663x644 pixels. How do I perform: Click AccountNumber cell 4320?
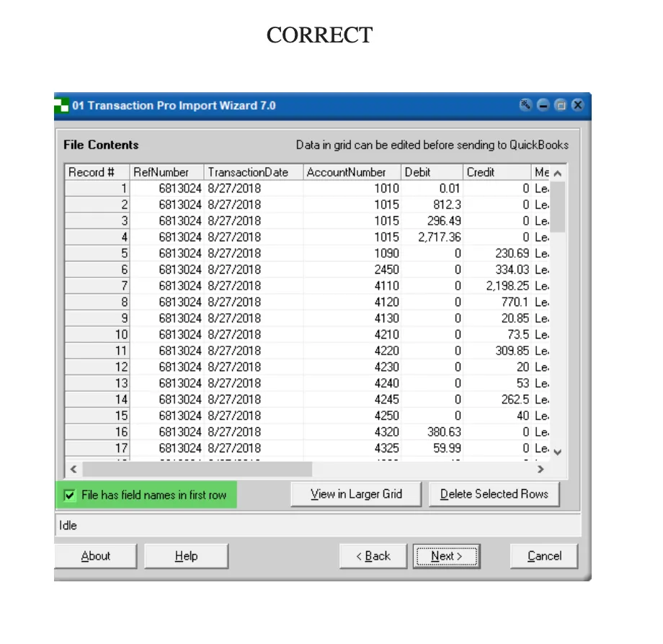[352, 432]
